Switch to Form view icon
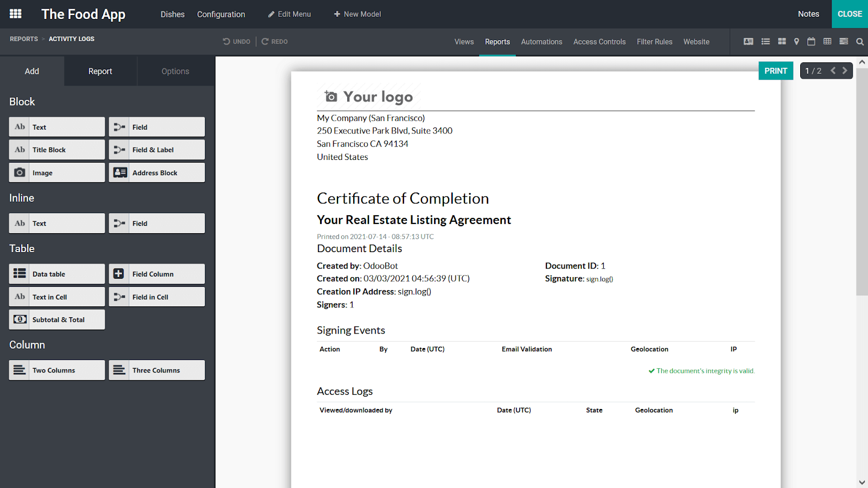The height and width of the screenshot is (488, 868). coord(748,42)
